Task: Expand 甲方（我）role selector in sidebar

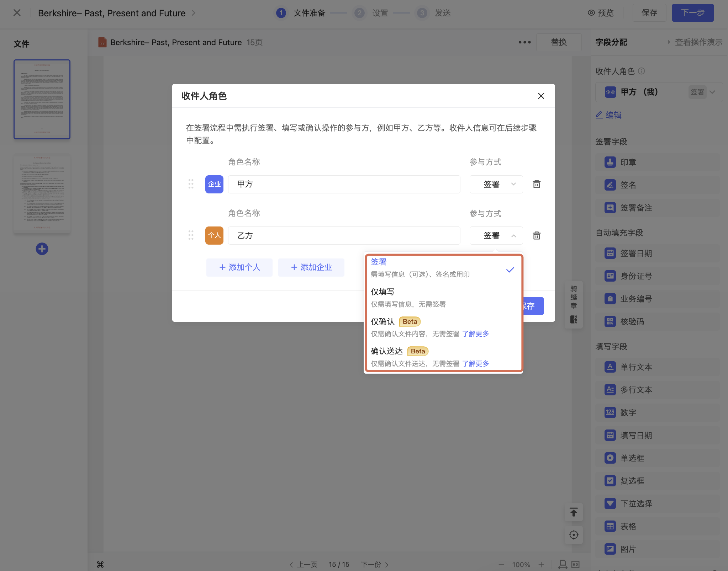Action: pos(712,92)
